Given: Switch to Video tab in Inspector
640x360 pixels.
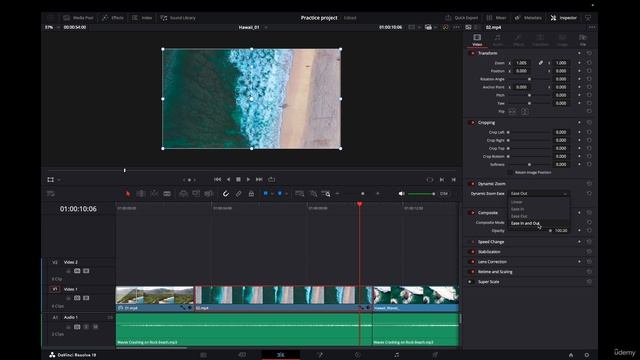Looking at the screenshot, I should click(x=477, y=40).
